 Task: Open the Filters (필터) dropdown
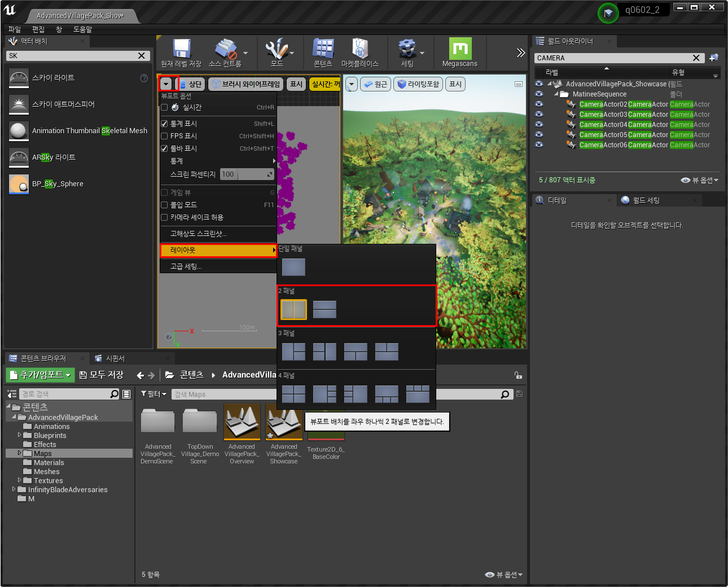click(x=154, y=394)
